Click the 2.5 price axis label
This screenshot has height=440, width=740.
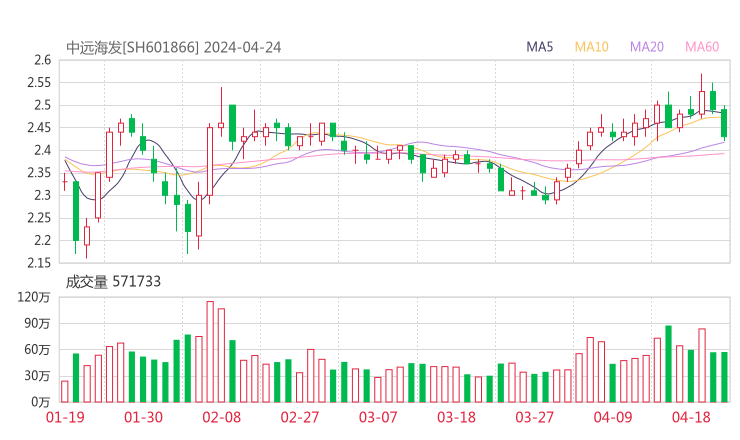click(x=42, y=105)
